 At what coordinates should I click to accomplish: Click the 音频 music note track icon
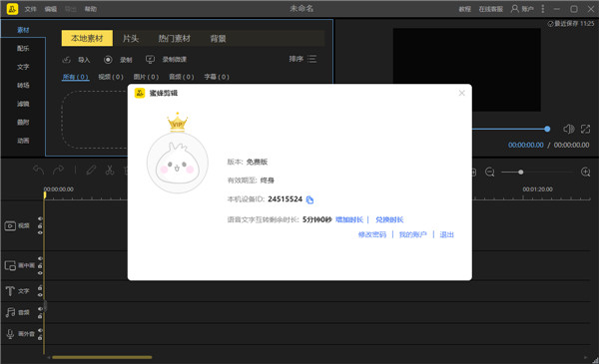[10, 312]
